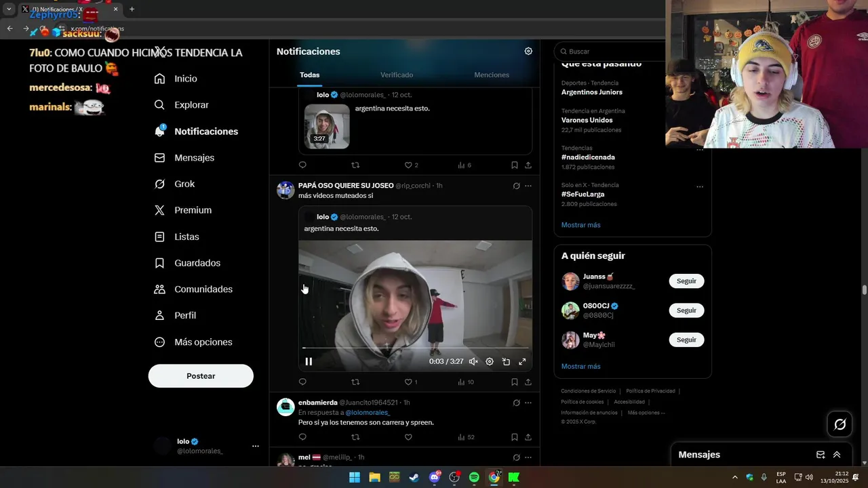
Task: Expand Más opciones in the sidebar
Action: pyautogui.click(x=193, y=342)
